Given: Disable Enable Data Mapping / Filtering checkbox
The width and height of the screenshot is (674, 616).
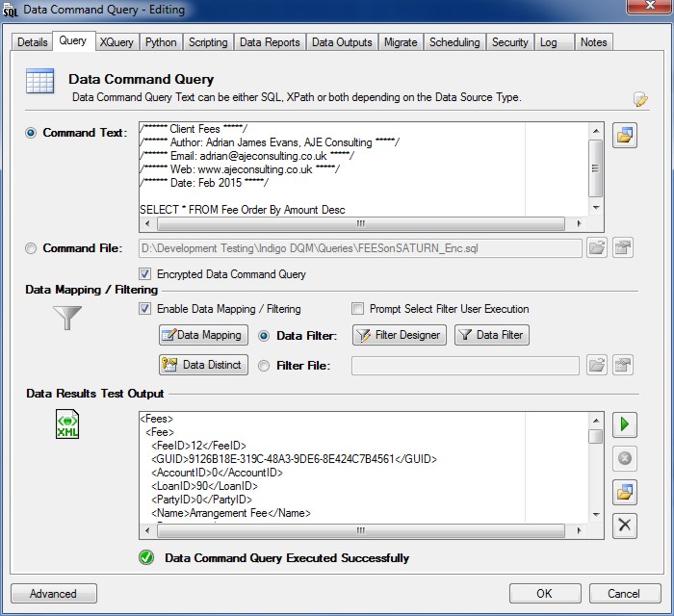Looking at the screenshot, I should click(x=145, y=309).
